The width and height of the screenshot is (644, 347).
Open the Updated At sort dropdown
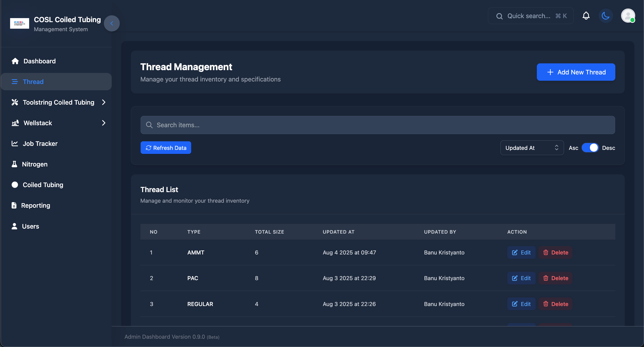532,148
